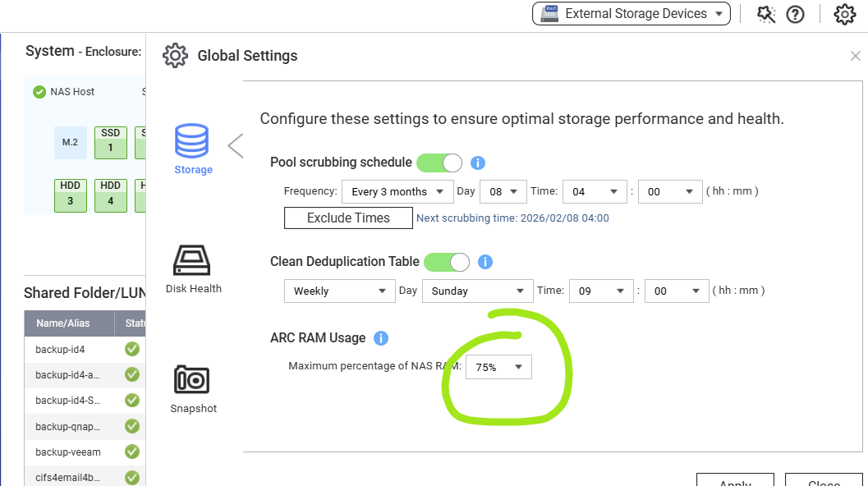Disable the Pool scrubbing schedule toggle

pyautogui.click(x=439, y=163)
